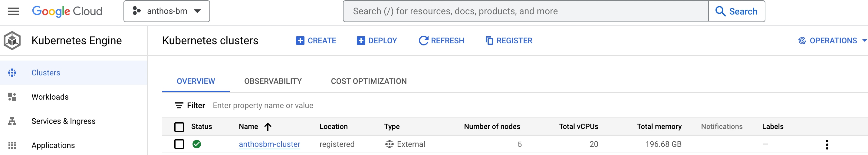
Task: Click the Clusters sidebar icon
Action: (12, 72)
